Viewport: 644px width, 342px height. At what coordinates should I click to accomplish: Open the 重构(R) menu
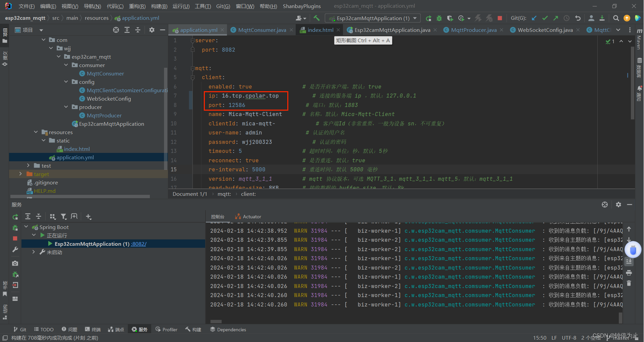(137, 6)
